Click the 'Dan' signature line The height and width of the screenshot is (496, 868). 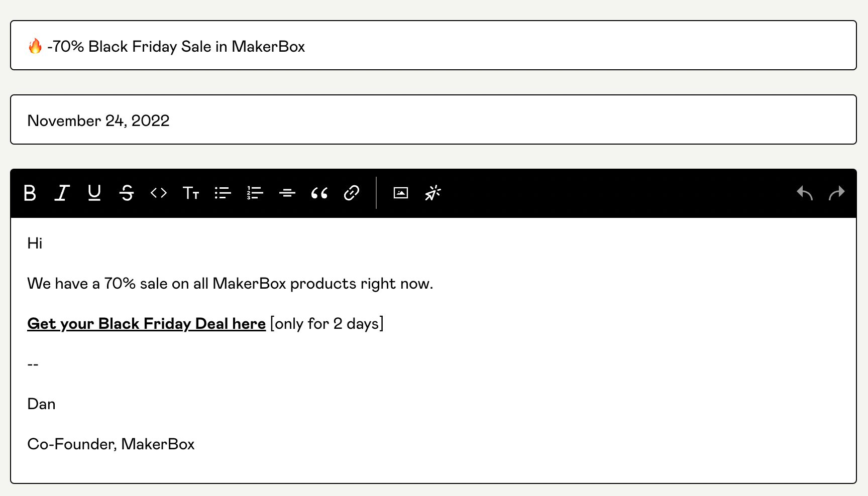click(41, 404)
